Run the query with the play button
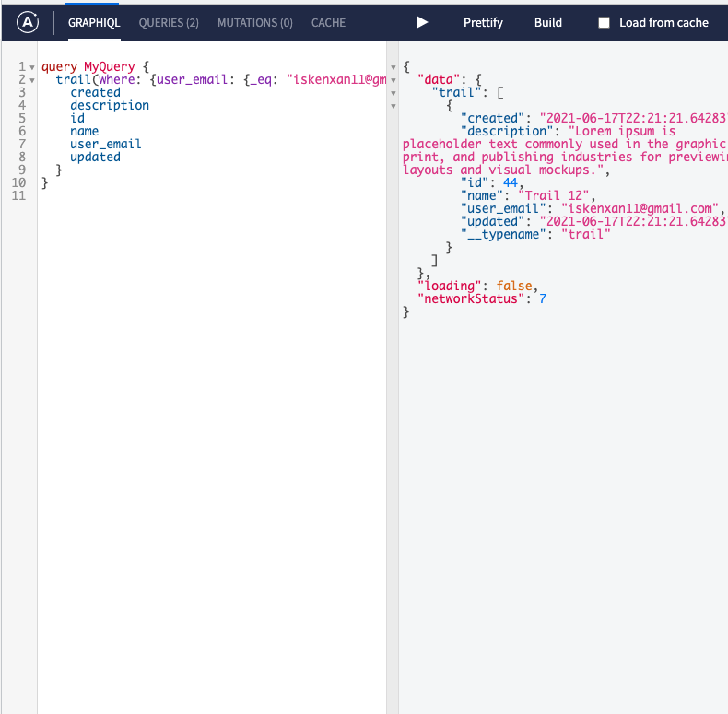The image size is (728, 714). [x=421, y=22]
